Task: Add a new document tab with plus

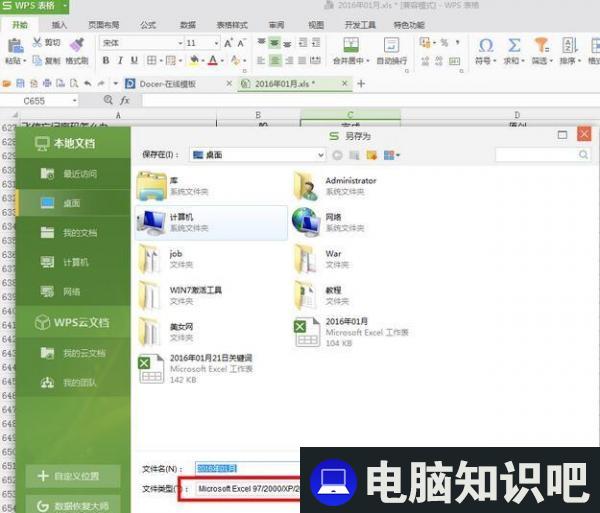Action: [361, 83]
